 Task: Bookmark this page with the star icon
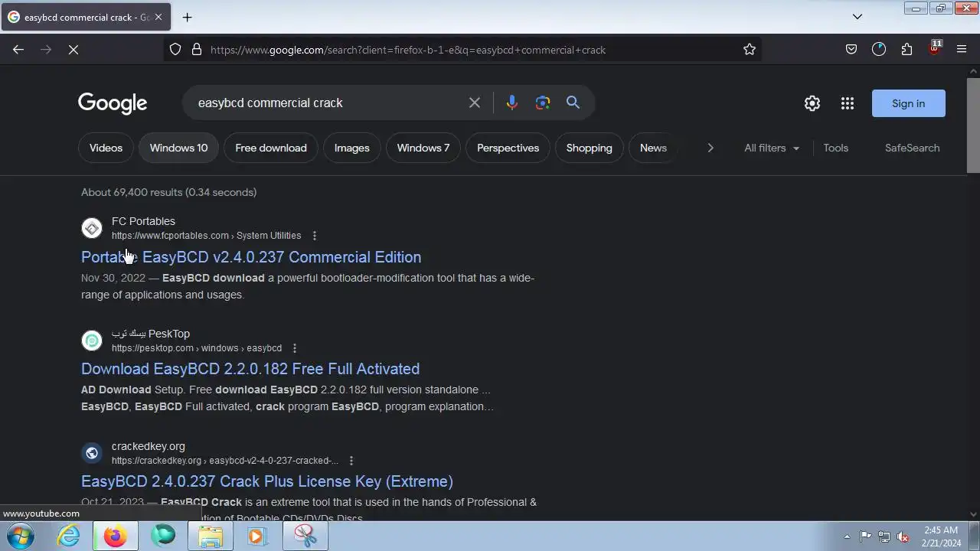click(750, 50)
